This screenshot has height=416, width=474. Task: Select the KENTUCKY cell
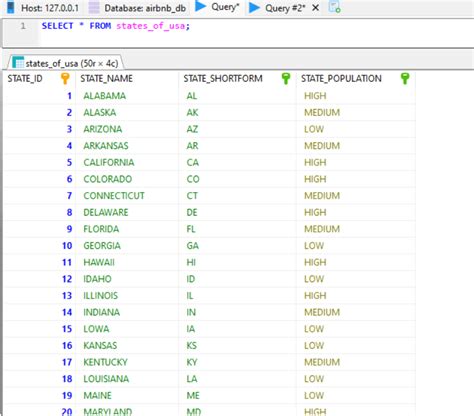[x=105, y=362]
